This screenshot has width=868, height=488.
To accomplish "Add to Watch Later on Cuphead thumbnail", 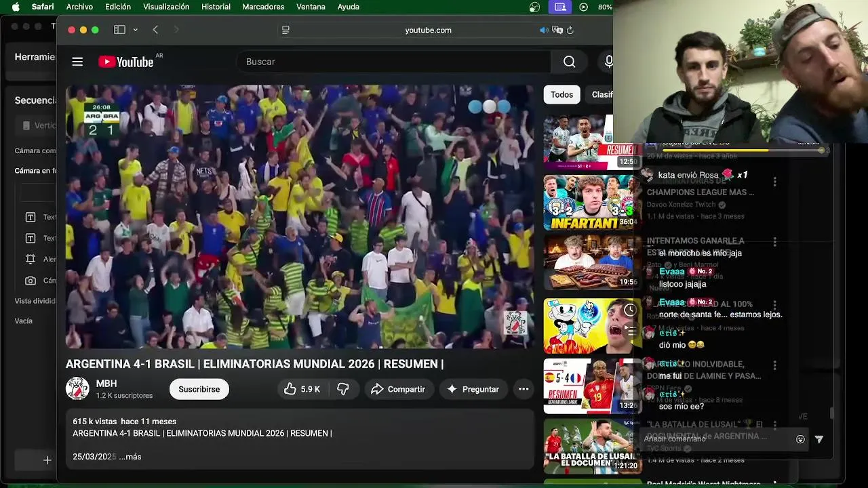I will click(630, 310).
